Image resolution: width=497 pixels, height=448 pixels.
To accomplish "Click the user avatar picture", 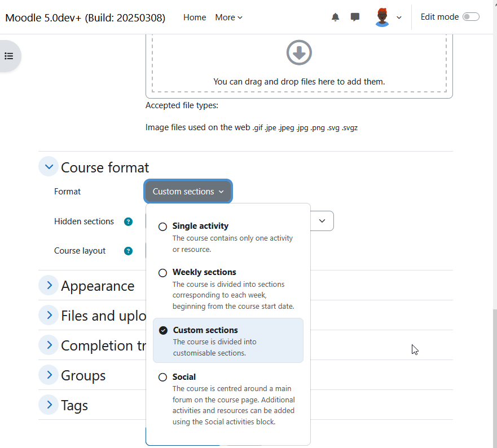I will 382,17.
